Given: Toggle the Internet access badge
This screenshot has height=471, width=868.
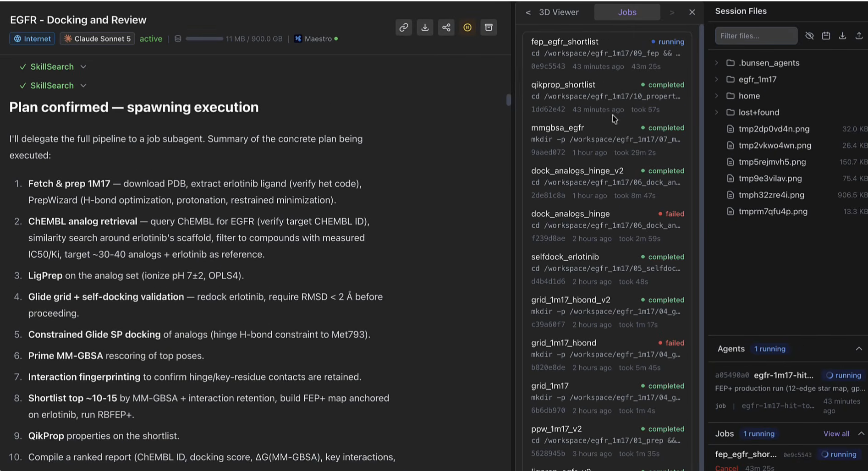Looking at the screenshot, I should tap(32, 38).
